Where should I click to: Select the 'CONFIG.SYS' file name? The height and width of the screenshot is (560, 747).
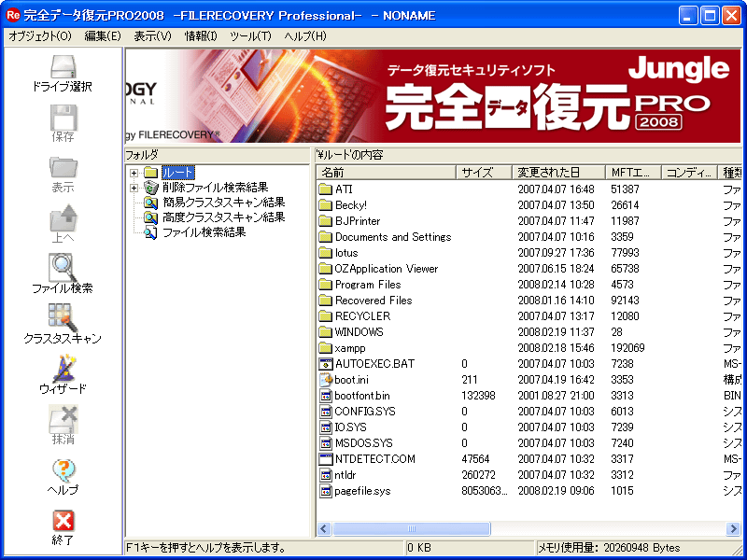(x=365, y=412)
